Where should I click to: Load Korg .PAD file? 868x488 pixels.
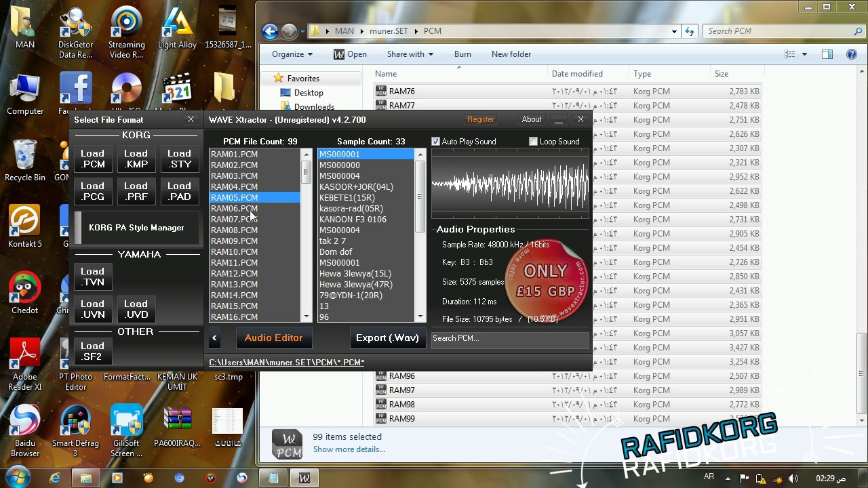tap(179, 191)
